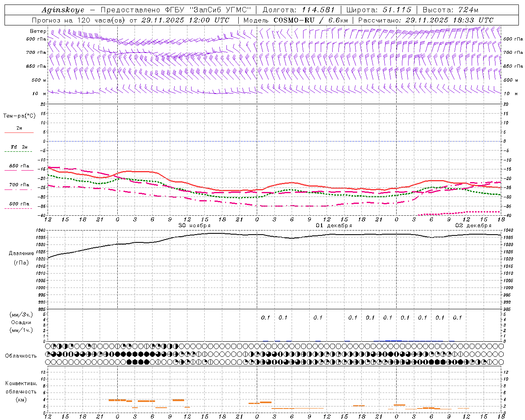Click the pink dotted sample under temperature "500 гПа"
This screenshot has height=420, width=525.
(18, 208)
